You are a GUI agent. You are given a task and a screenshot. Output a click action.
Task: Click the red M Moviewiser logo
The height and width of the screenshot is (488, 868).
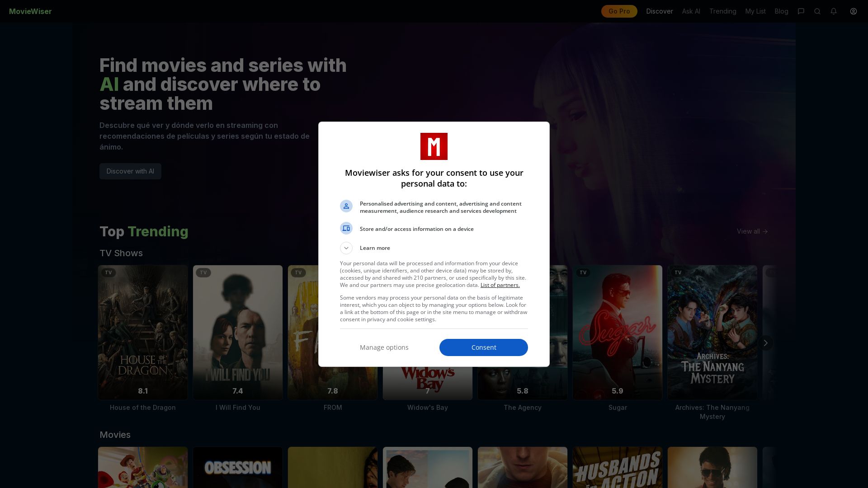click(434, 146)
